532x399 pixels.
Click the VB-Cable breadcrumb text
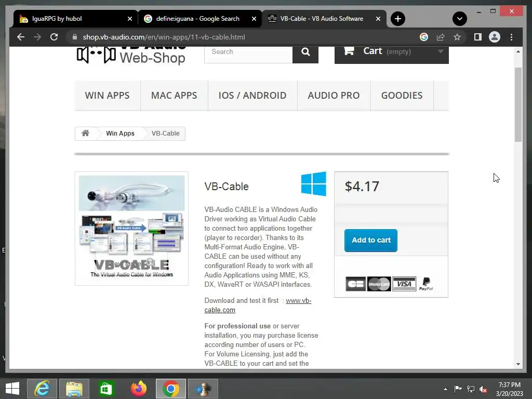click(165, 134)
